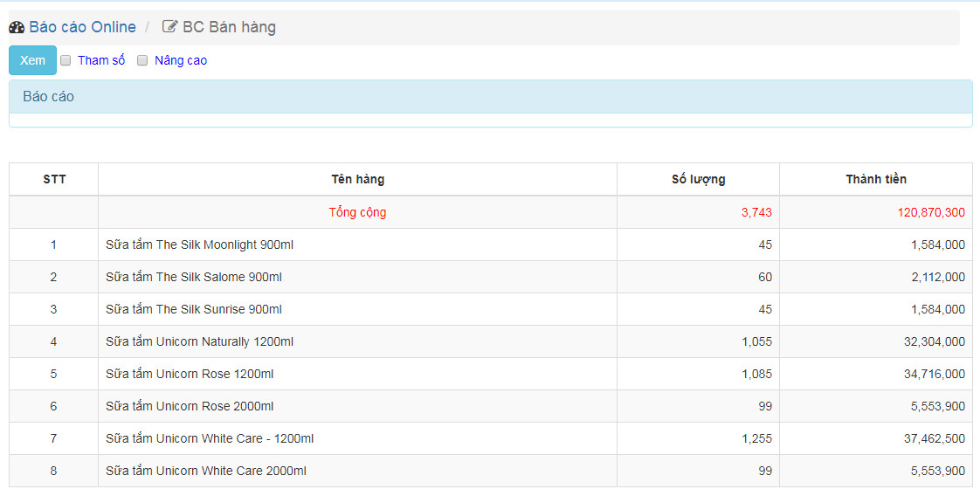Click the Nâng cao label
This screenshot has width=980, height=489.
(181, 60)
